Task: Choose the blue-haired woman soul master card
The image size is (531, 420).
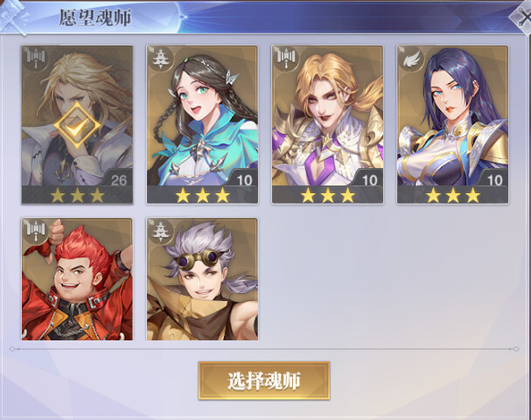Action: [x=452, y=124]
